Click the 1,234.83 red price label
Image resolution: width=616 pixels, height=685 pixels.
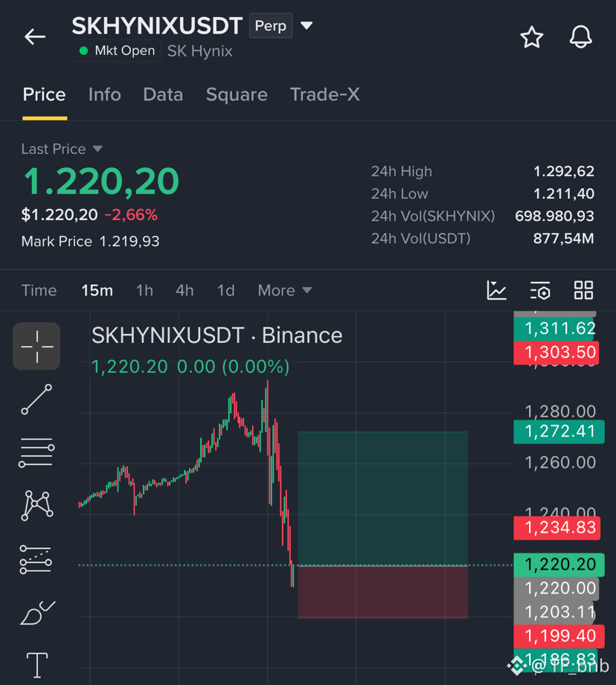coord(557,528)
